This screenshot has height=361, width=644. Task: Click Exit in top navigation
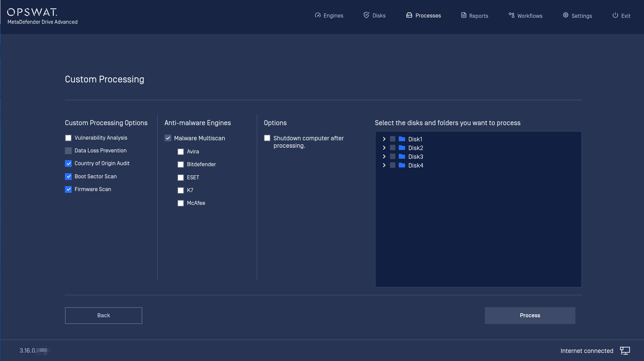pyautogui.click(x=621, y=15)
